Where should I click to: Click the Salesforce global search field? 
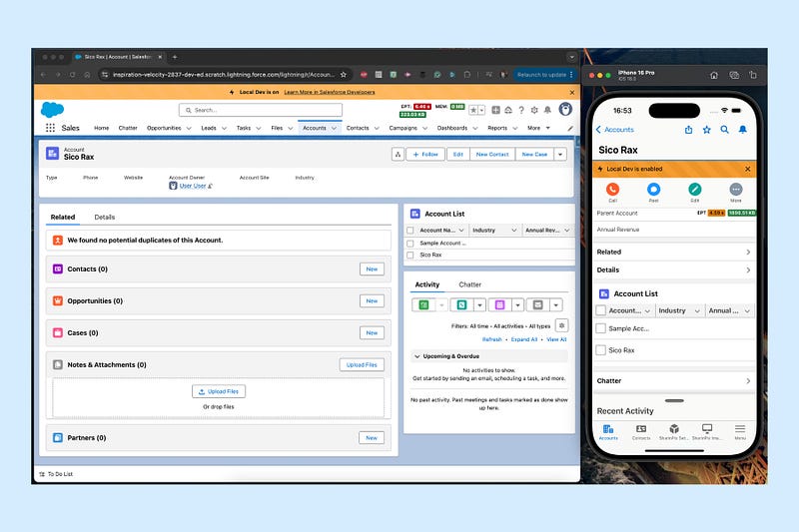[x=260, y=110]
